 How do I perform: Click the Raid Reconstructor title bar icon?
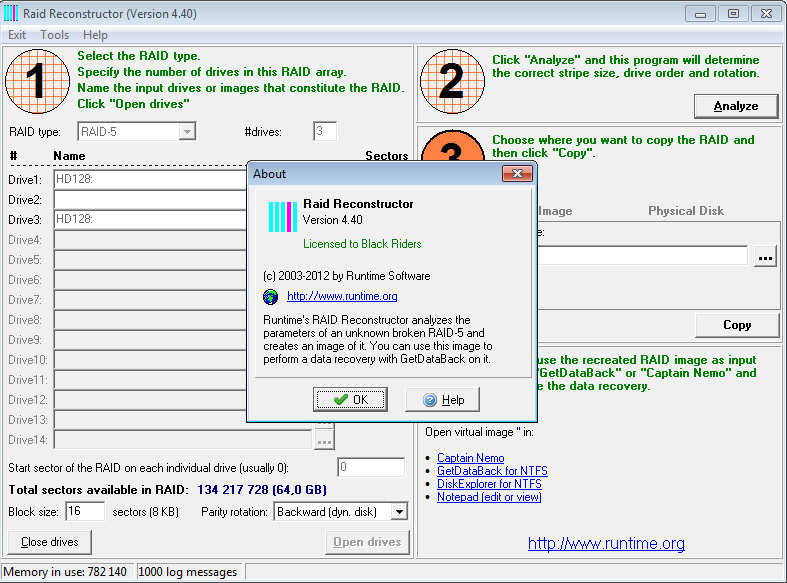click(x=11, y=14)
